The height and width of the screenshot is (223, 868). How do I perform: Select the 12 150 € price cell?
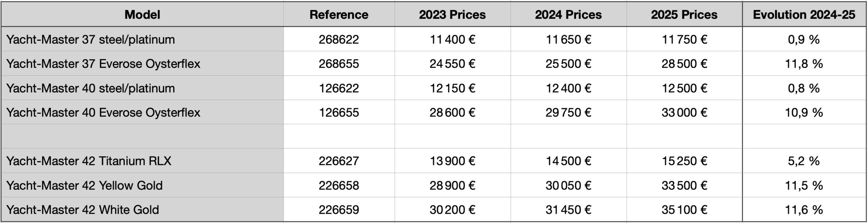point(453,88)
